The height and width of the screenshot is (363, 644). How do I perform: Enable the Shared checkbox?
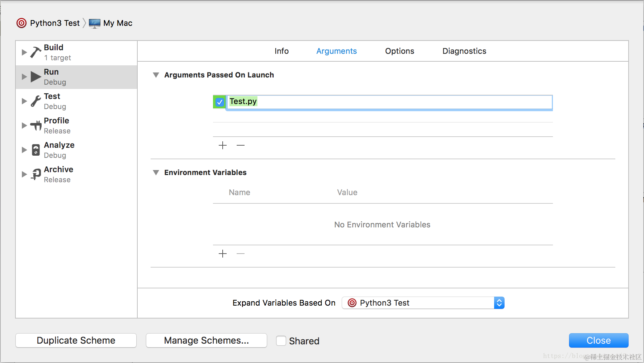pyautogui.click(x=281, y=341)
